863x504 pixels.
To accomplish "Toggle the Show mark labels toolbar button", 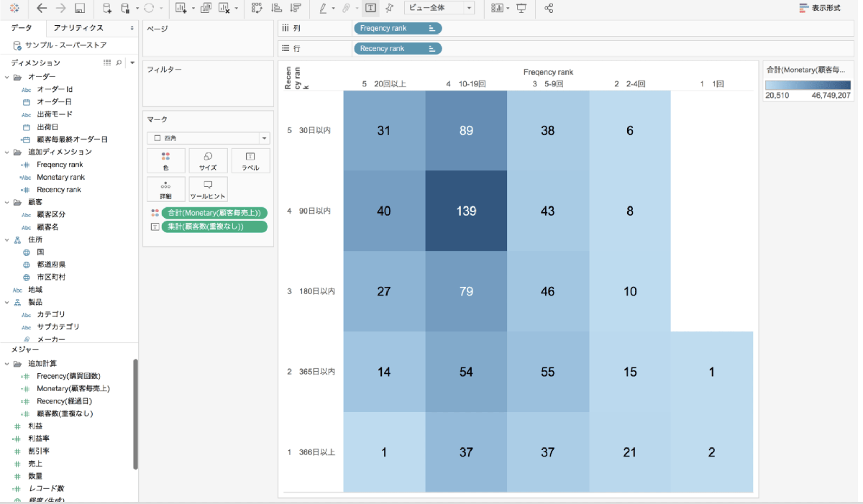I will [x=370, y=9].
